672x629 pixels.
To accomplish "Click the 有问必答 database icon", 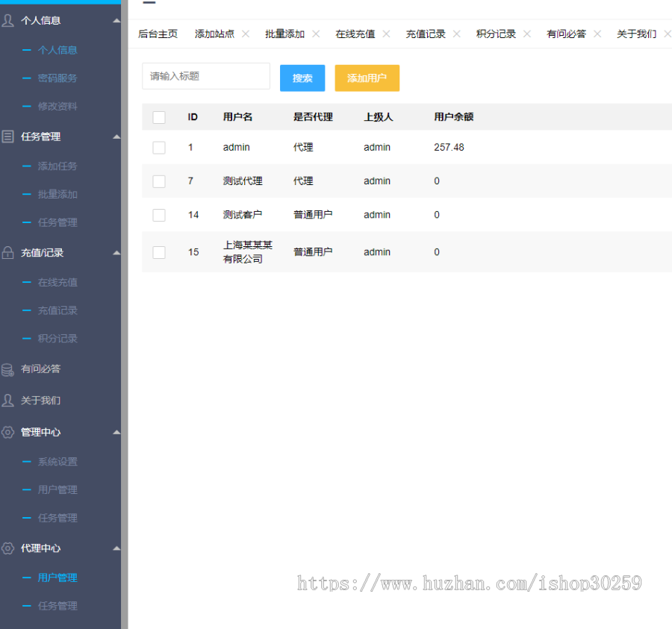I will click(x=7, y=369).
